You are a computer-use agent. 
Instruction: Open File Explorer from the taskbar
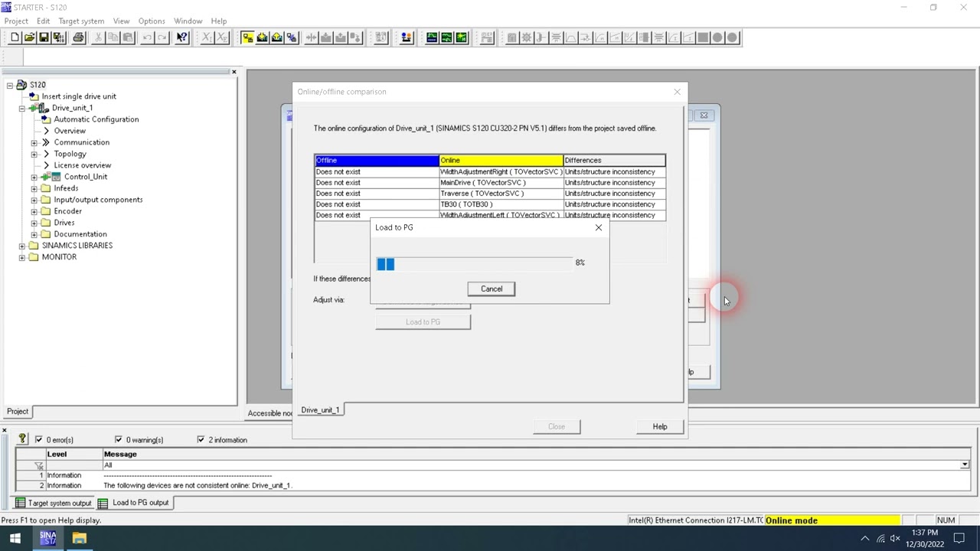coord(80,538)
